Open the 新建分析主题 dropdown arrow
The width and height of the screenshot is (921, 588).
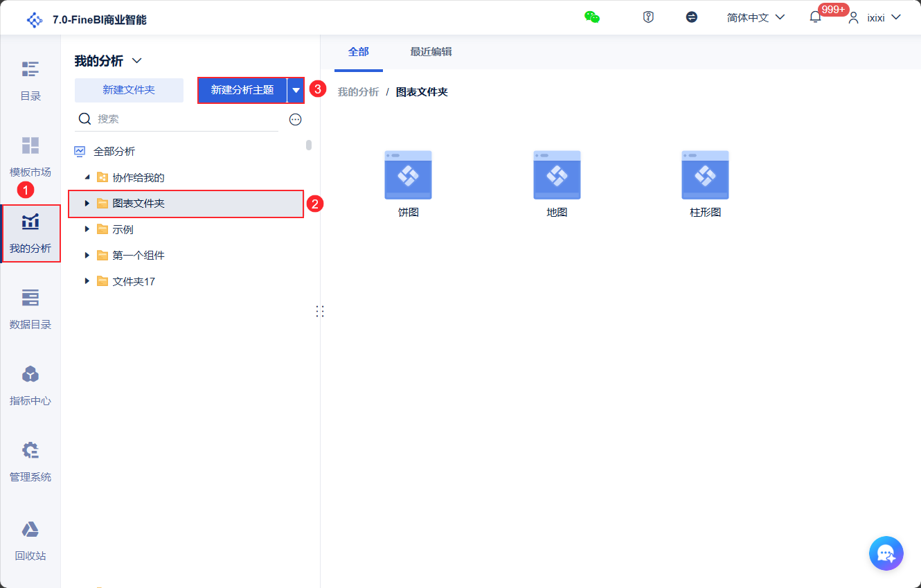pos(296,90)
